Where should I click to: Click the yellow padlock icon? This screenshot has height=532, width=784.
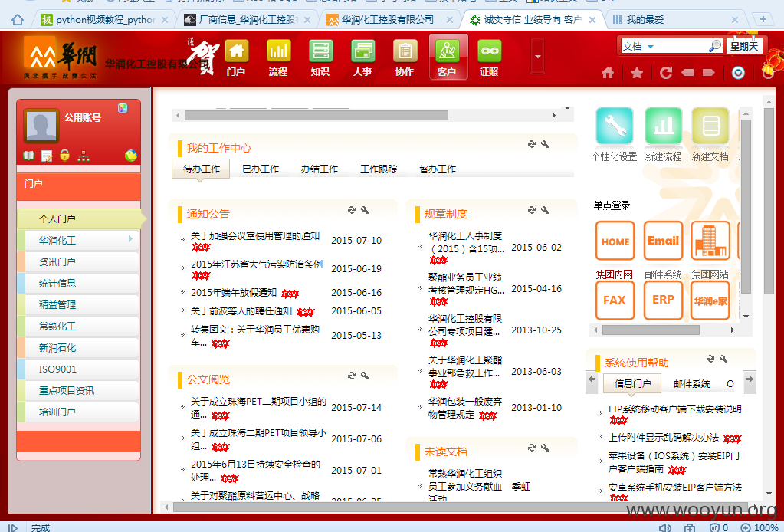click(x=65, y=155)
